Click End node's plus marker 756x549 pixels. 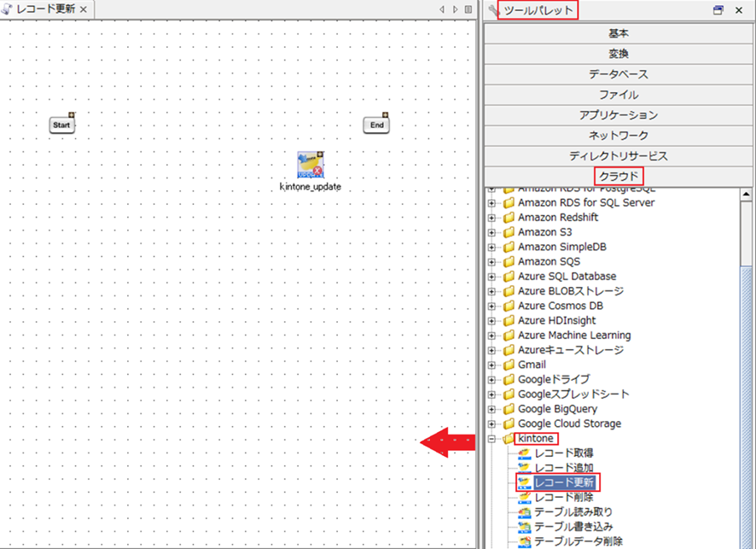tap(385, 114)
